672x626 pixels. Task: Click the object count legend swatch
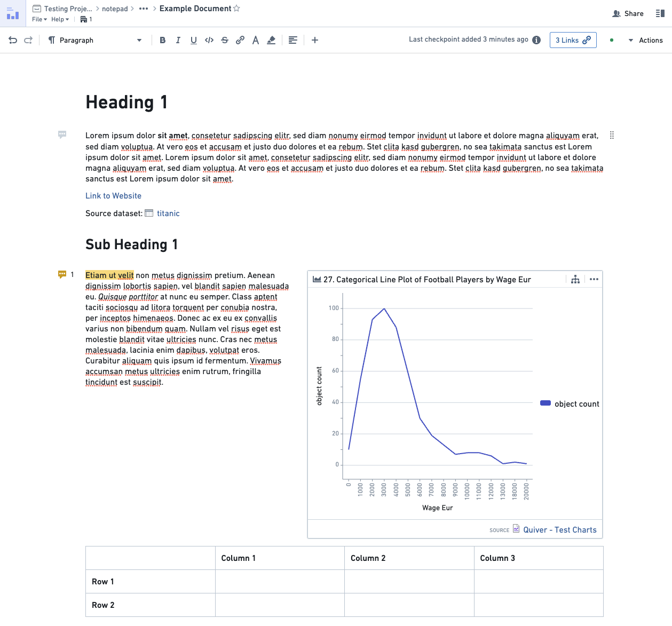point(545,403)
